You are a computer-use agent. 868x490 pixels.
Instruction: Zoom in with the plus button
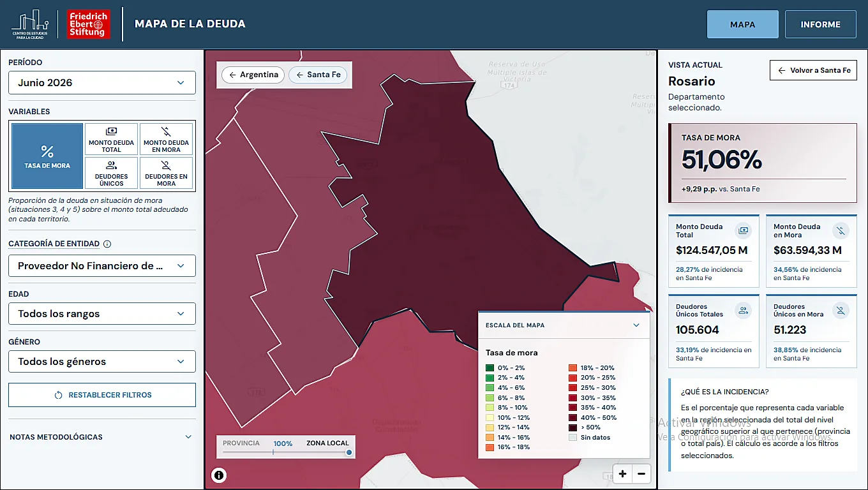[622, 473]
